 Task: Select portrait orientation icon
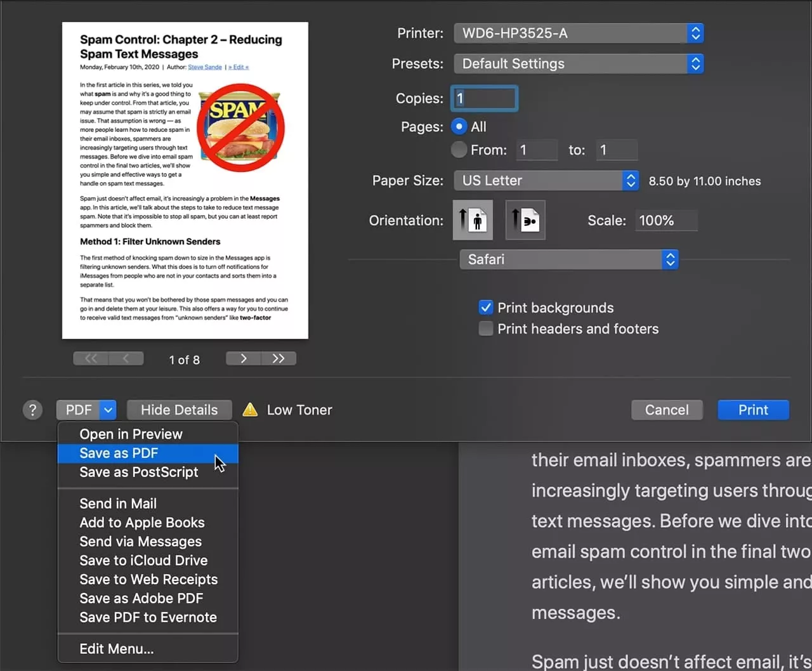(473, 220)
